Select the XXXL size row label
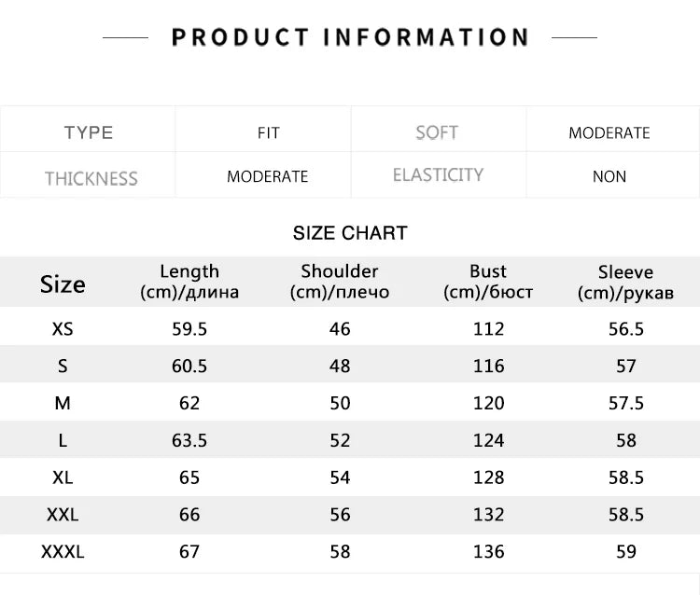The height and width of the screenshot is (595, 700). [x=63, y=551]
